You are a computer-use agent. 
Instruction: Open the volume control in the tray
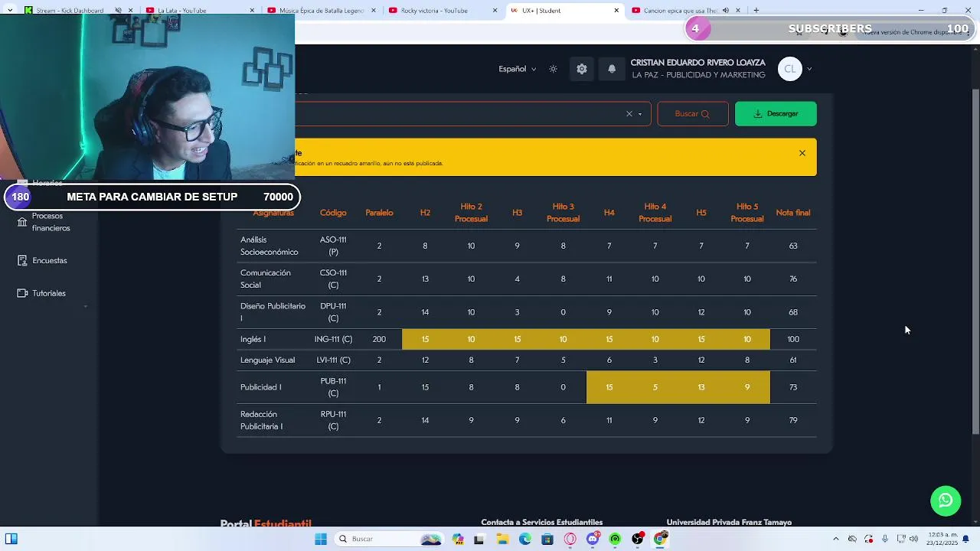[914, 539]
